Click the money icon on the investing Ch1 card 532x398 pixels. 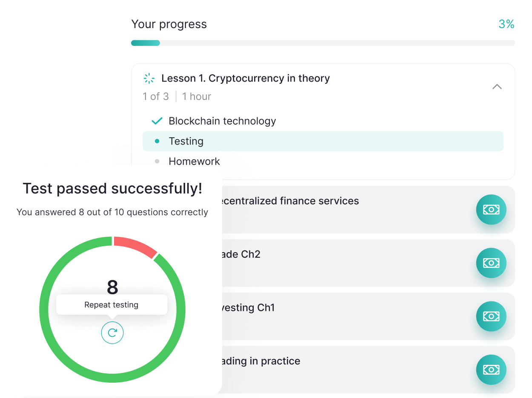point(491,316)
